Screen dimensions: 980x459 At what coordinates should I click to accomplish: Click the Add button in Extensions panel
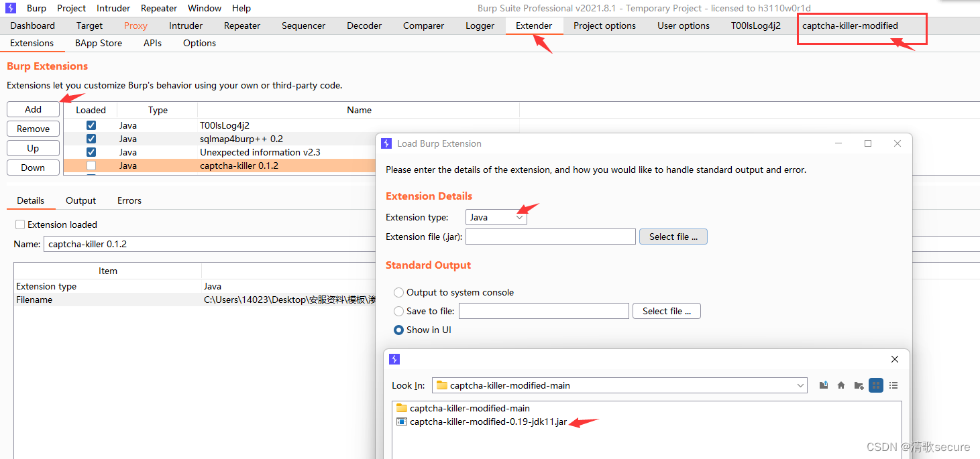click(32, 109)
